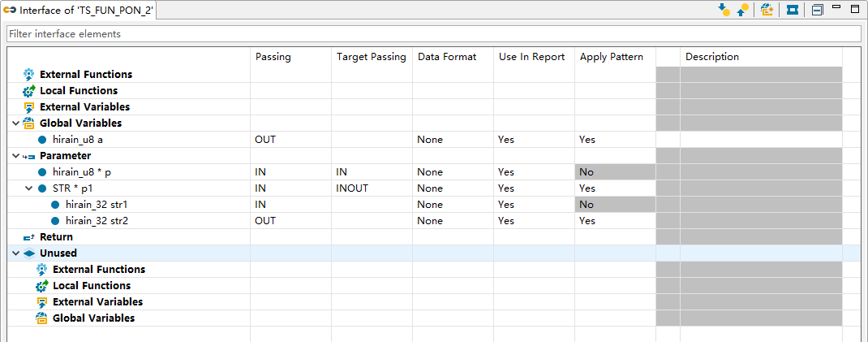Image resolution: width=868 pixels, height=342 pixels.
Task: Click the External Functions icon under Unused
Action: (x=42, y=270)
